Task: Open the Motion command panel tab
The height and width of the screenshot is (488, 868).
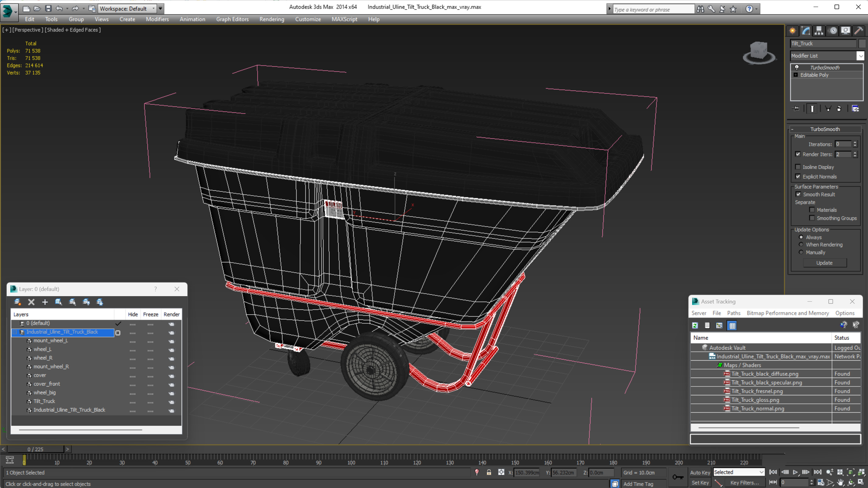Action: pyautogui.click(x=833, y=31)
